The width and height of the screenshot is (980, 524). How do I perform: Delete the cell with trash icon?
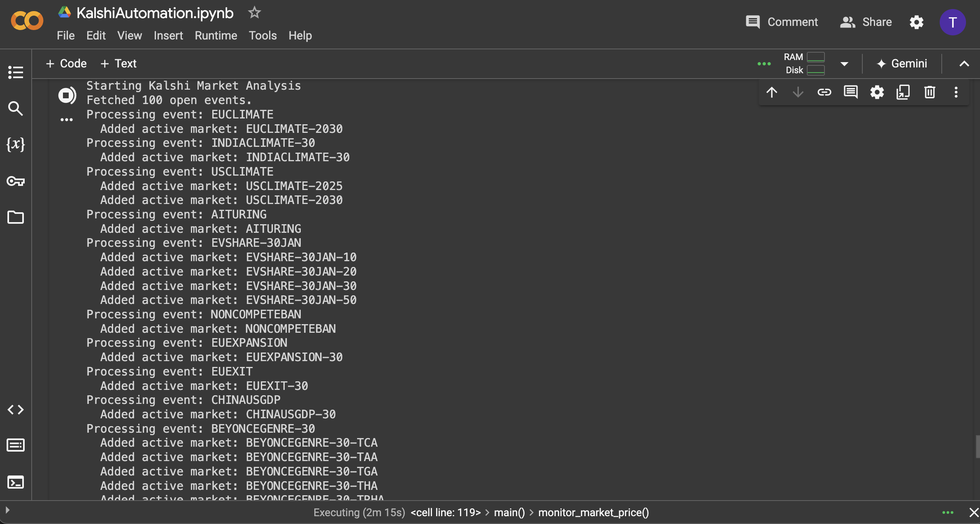click(x=930, y=92)
